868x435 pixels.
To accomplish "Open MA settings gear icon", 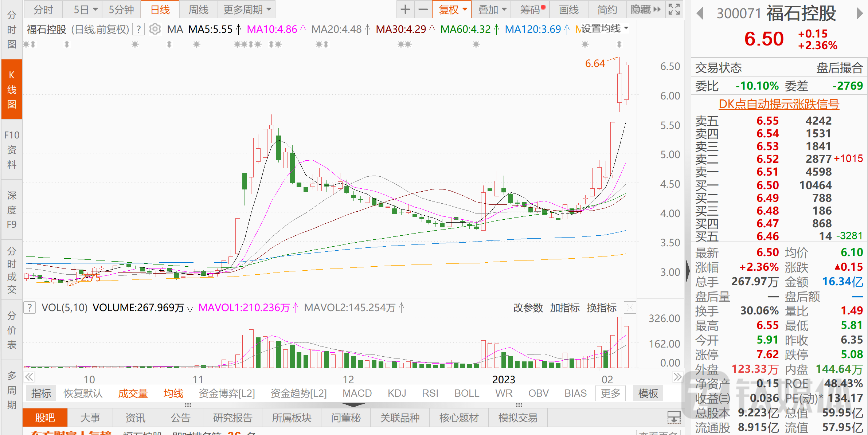I will pos(155,29).
